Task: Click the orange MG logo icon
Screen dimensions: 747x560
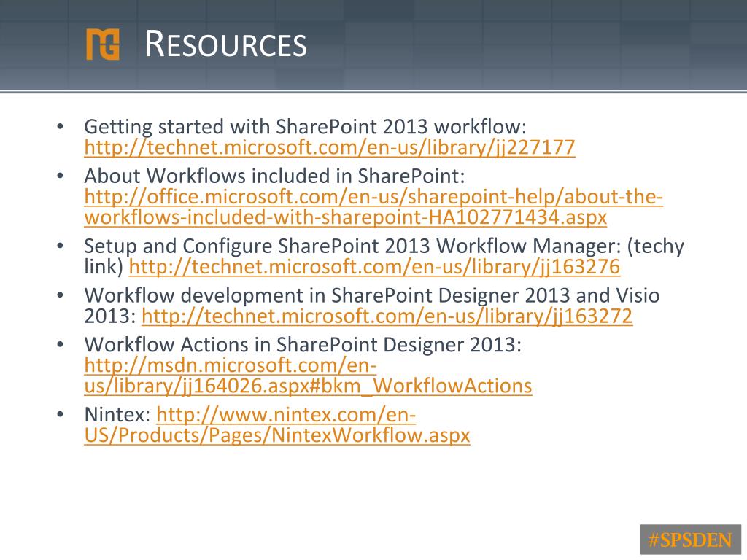Action: (x=102, y=44)
